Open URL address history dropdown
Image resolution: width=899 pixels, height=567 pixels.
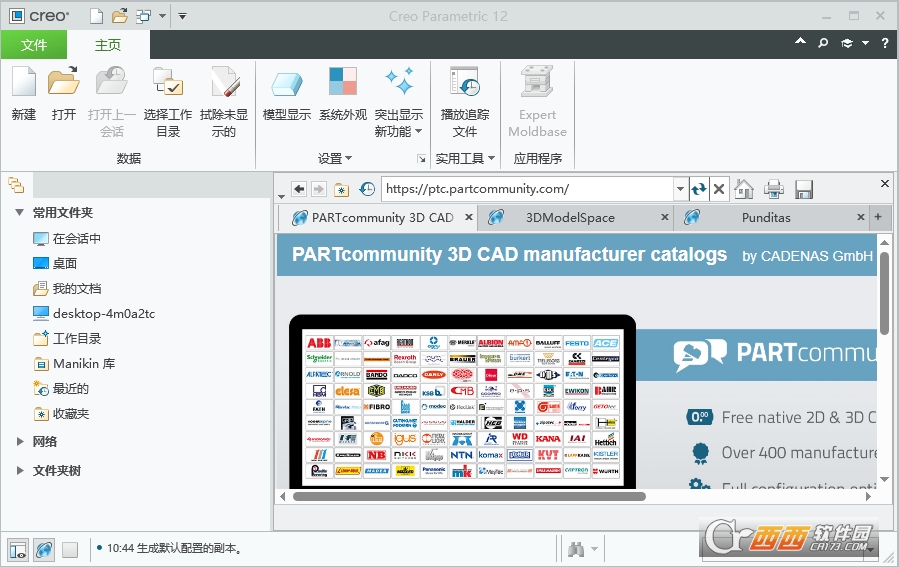click(x=680, y=189)
